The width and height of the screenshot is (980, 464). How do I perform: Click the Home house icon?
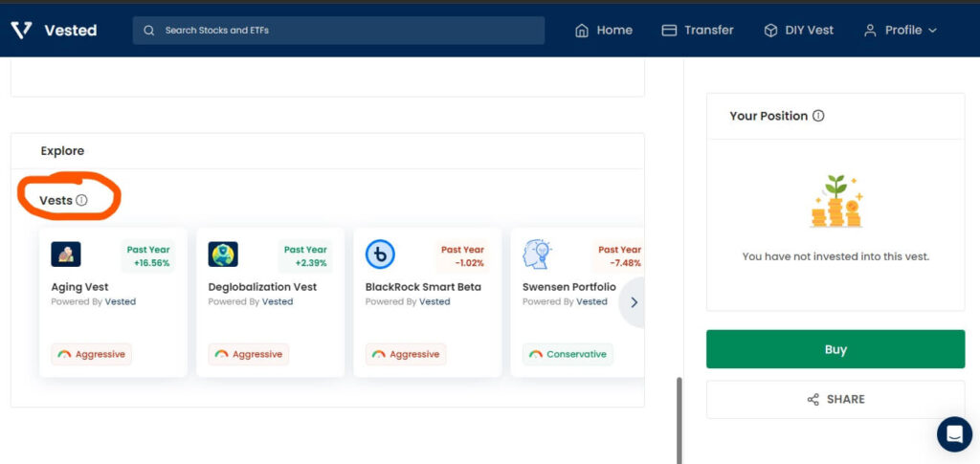click(x=582, y=30)
